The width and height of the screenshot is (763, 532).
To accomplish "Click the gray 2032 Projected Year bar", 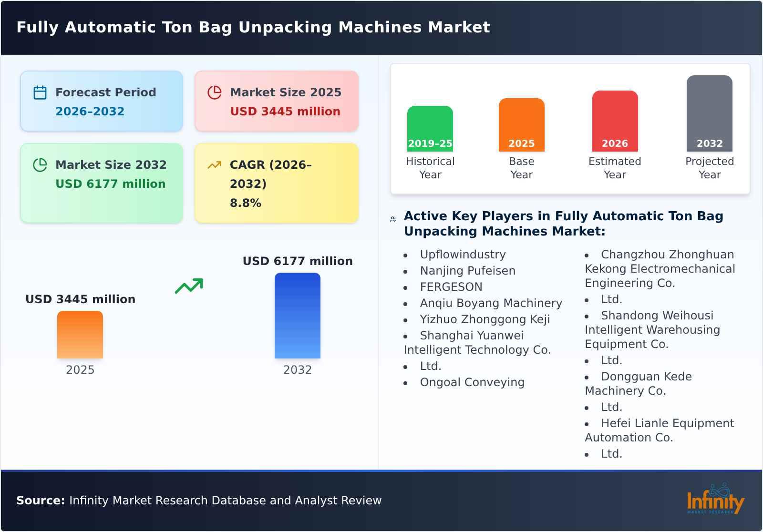I will [x=710, y=113].
